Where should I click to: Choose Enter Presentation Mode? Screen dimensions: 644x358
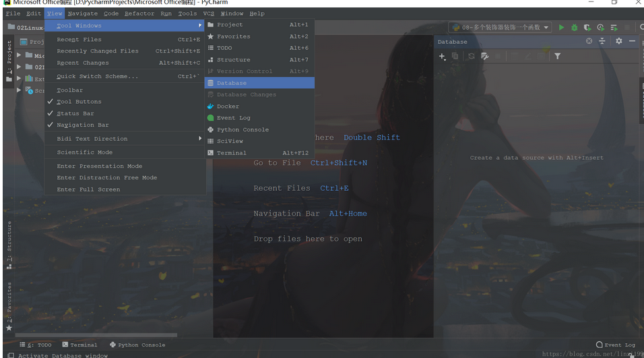pos(125,166)
